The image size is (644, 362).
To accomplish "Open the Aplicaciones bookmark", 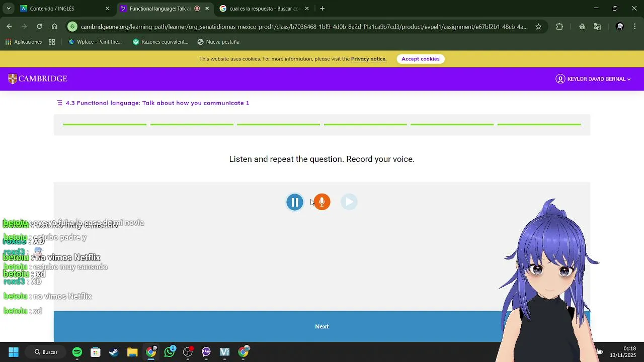I will 24,42.
